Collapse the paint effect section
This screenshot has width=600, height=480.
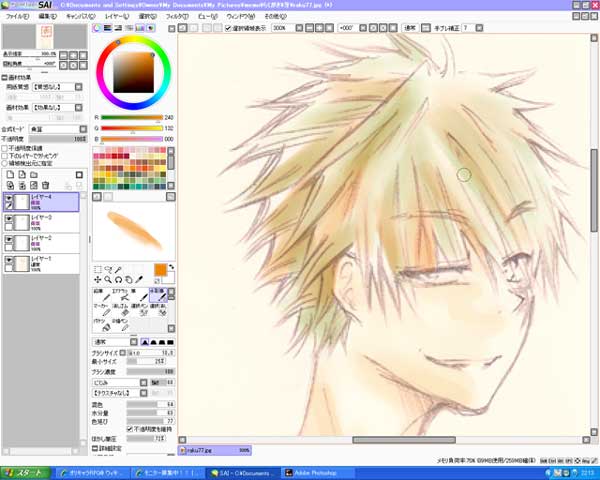[x=5, y=77]
